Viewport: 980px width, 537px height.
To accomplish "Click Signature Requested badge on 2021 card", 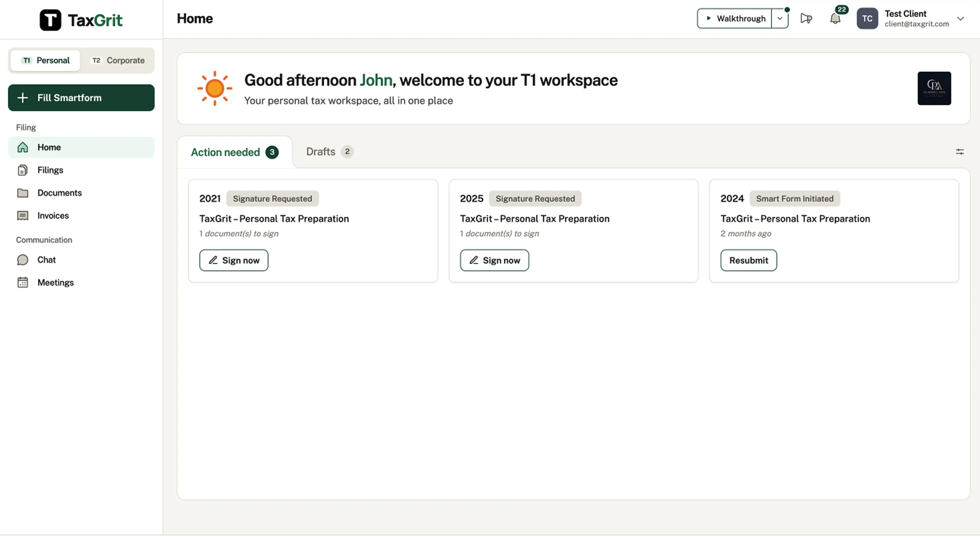I will 272,199.
